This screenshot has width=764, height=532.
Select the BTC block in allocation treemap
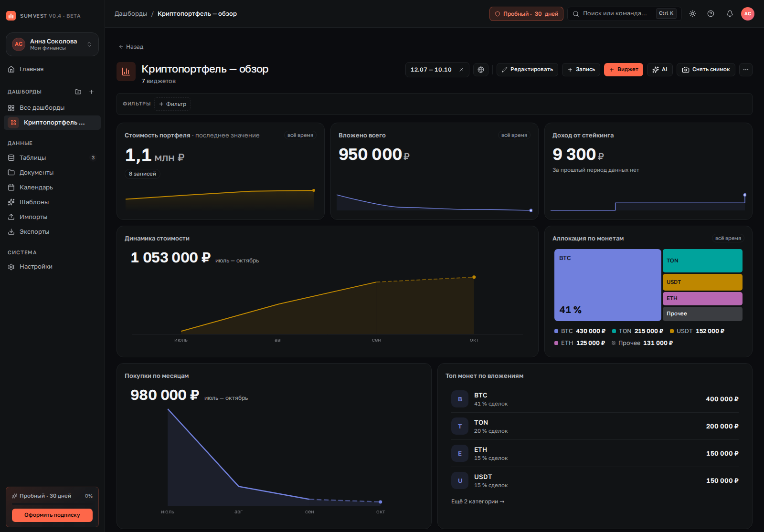coord(607,285)
